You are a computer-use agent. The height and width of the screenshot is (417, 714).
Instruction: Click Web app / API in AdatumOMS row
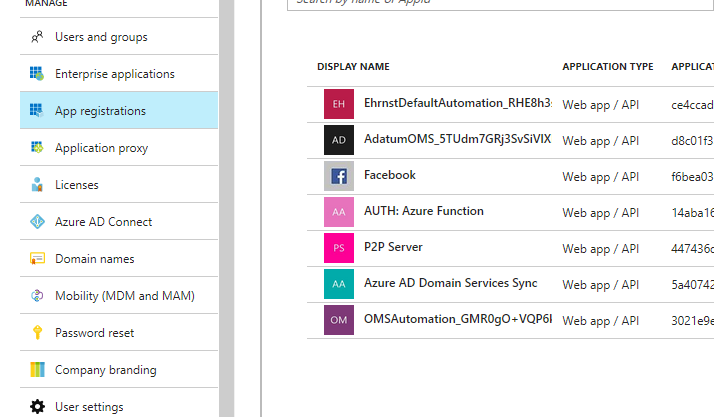[601, 141]
